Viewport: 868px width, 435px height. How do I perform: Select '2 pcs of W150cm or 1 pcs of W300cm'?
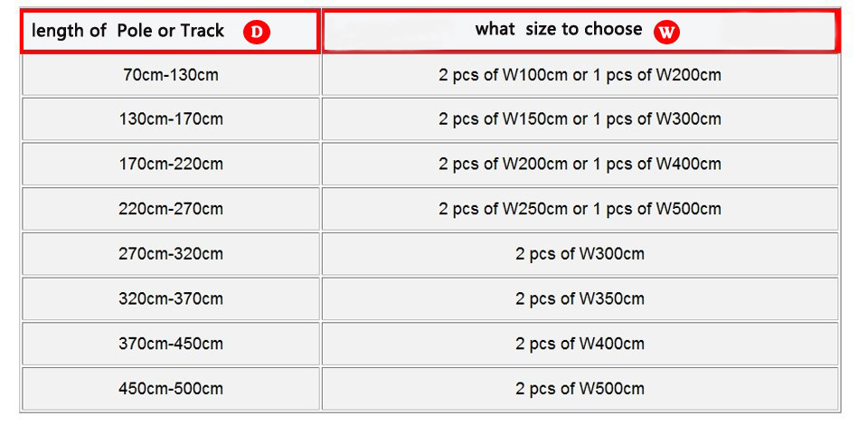coord(580,119)
